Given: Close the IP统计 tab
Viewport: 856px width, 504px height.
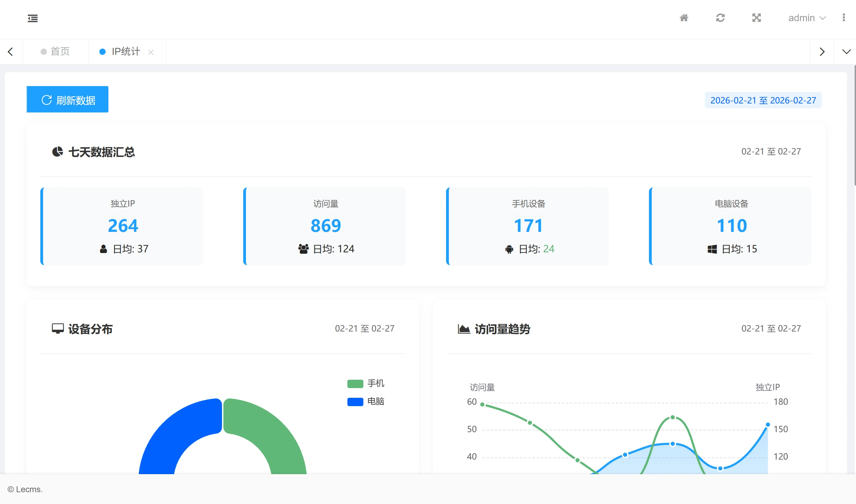Looking at the screenshot, I should [x=151, y=52].
